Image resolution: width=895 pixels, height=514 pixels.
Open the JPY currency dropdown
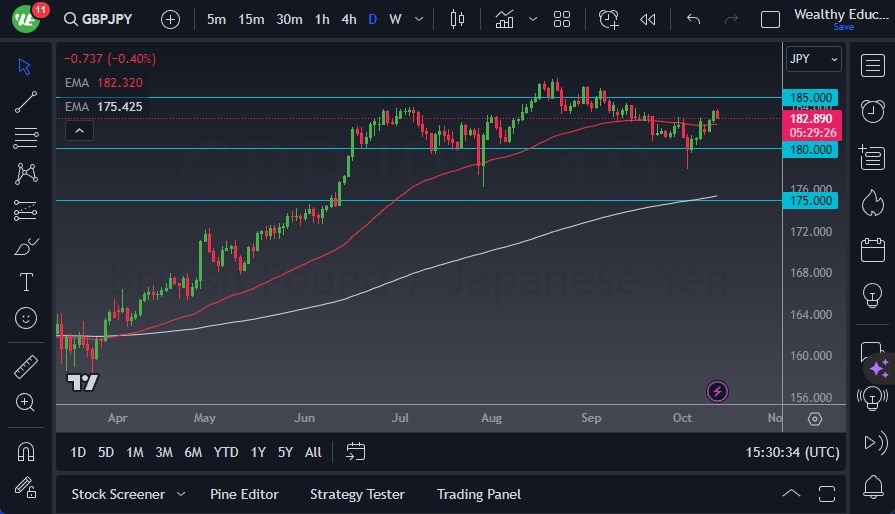coord(812,59)
